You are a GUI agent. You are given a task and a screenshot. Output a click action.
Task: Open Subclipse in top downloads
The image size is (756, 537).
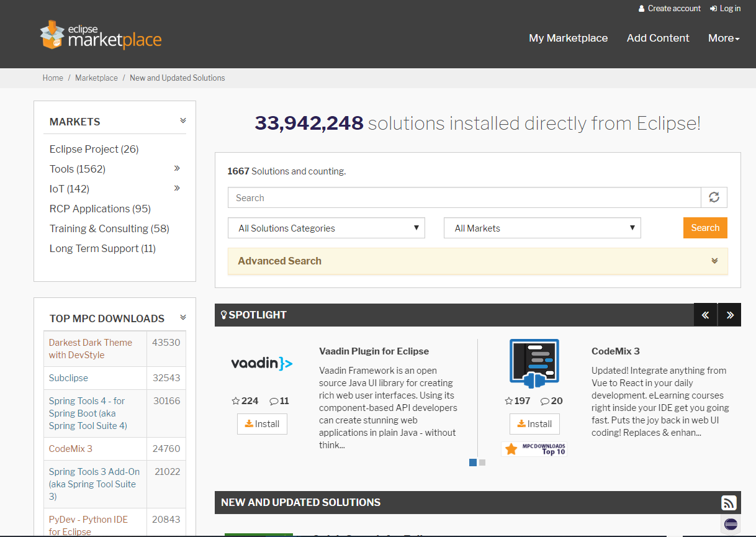tap(68, 378)
